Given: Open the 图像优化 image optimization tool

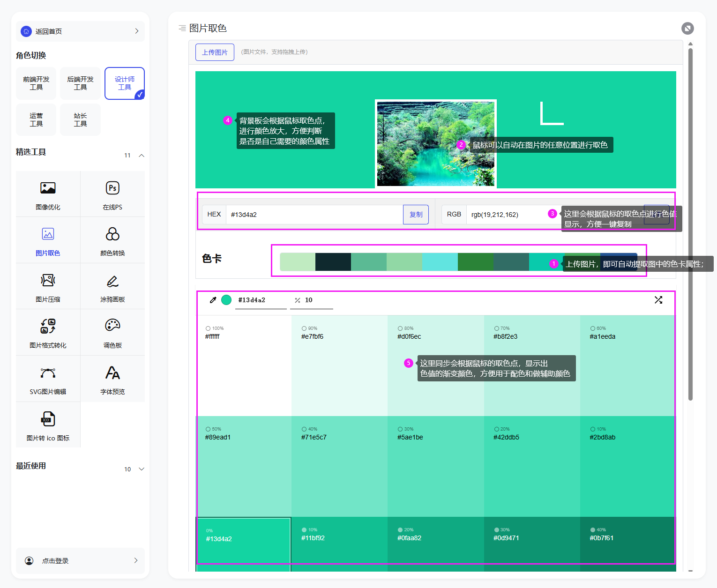Looking at the screenshot, I should coord(48,194).
